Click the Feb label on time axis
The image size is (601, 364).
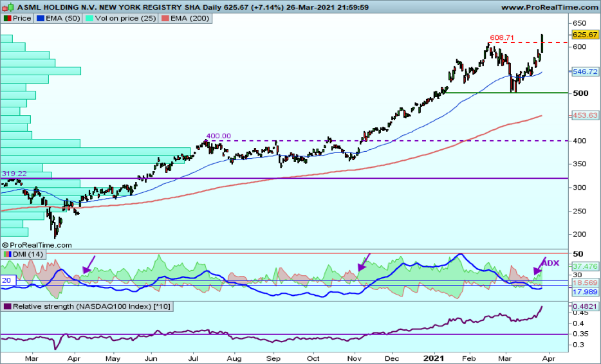click(x=468, y=359)
